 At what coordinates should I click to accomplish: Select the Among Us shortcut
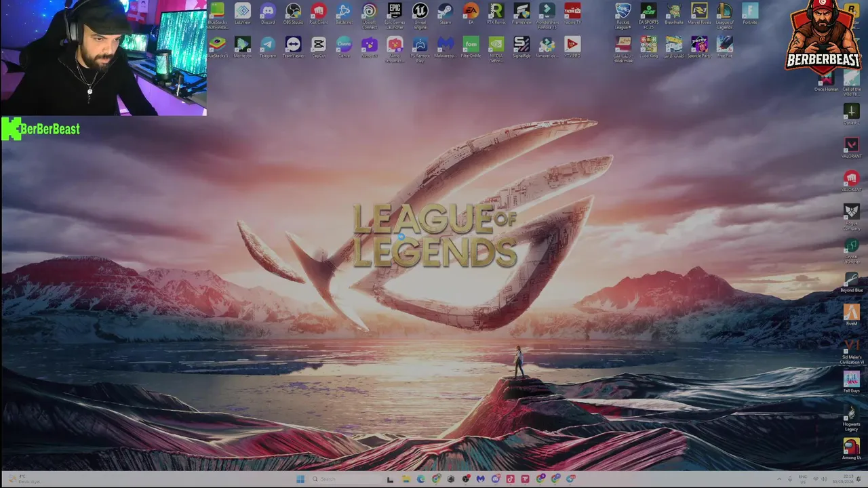pyautogui.click(x=852, y=449)
